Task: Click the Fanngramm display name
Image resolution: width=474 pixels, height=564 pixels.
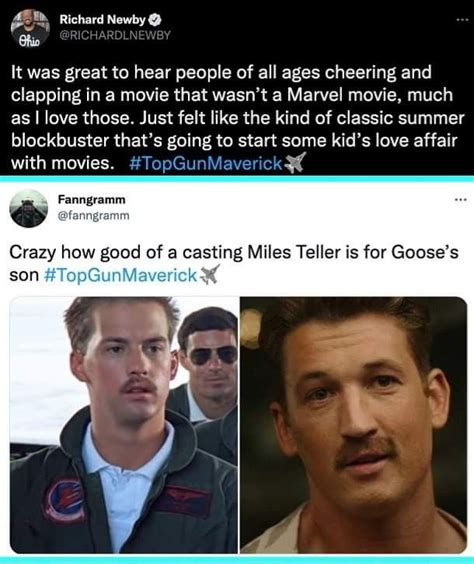Action: pos(92,200)
